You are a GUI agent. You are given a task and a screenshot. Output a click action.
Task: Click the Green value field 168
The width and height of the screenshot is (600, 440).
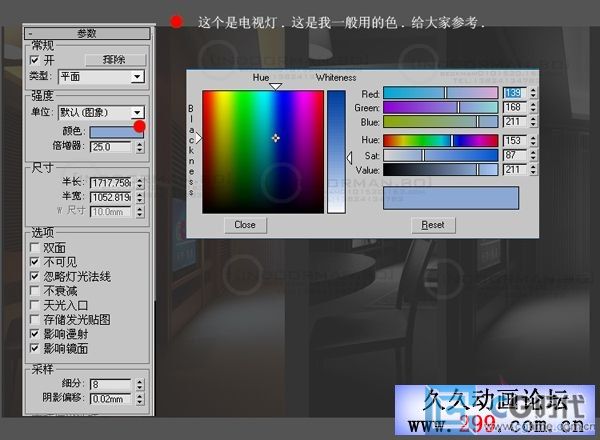514,108
